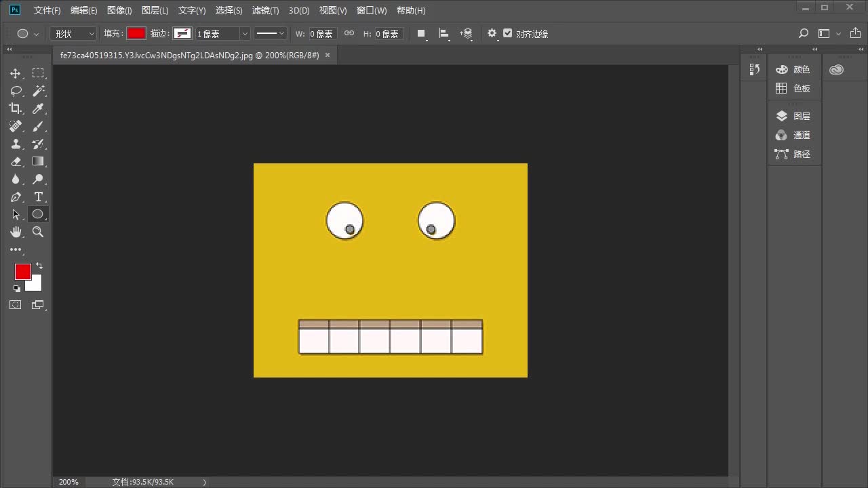Expand the stroke line style dropdown

click(271, 33)
